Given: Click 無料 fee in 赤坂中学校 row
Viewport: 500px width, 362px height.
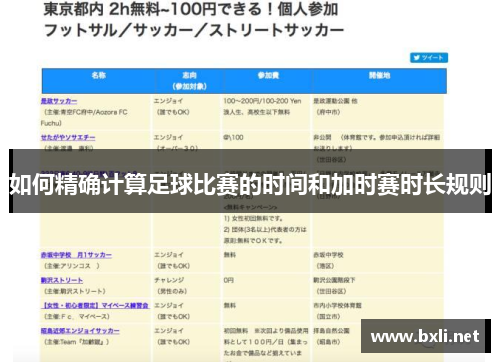Looking at the screenshot, I should (x=229, y=255).
